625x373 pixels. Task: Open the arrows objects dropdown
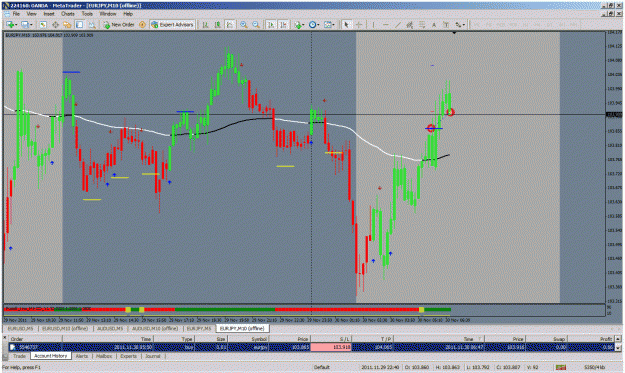point(460,25)
